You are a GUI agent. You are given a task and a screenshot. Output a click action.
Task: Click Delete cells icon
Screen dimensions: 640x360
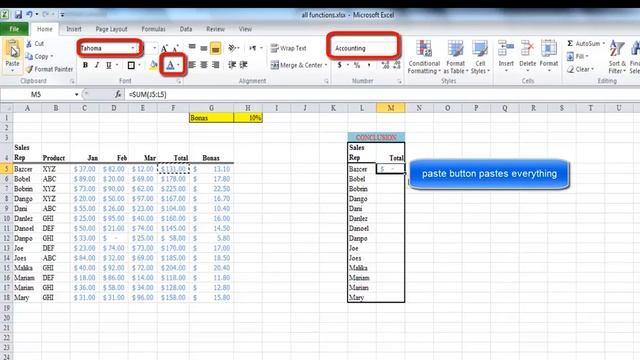(x=527, y=48)
